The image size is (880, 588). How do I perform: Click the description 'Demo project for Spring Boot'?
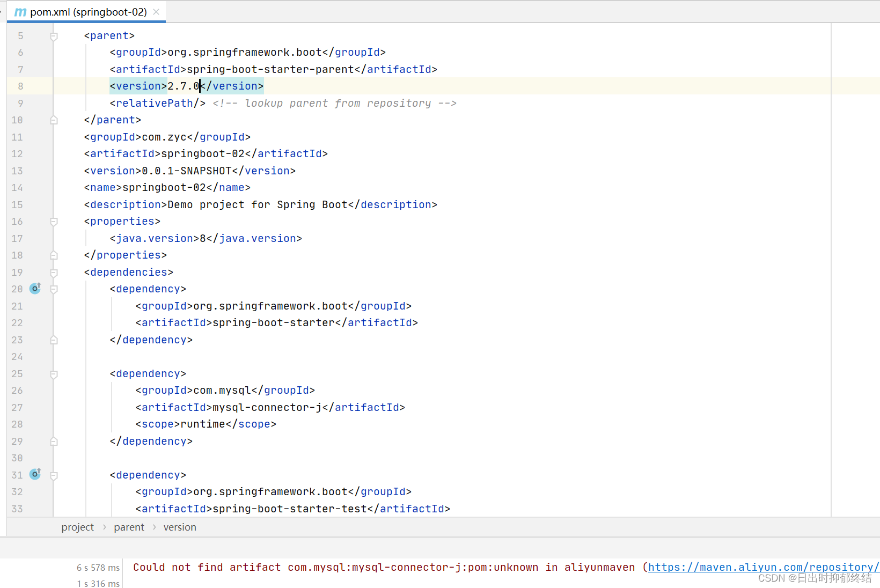[x=258, y=204]
